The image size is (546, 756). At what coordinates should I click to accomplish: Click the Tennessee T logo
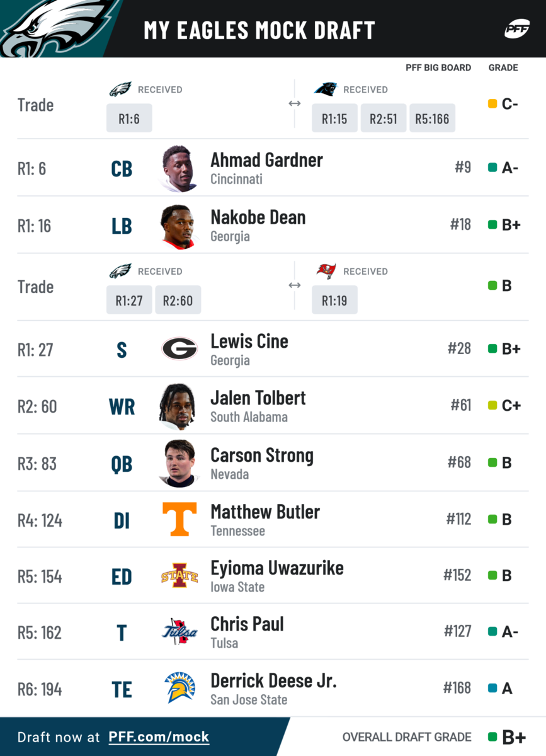[x=179, y=519]
